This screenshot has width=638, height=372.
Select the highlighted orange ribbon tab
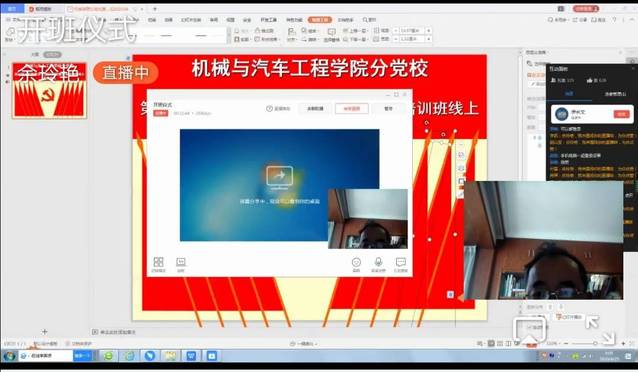[320, 20]
